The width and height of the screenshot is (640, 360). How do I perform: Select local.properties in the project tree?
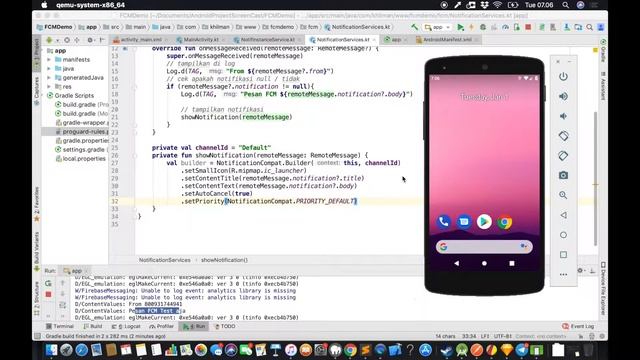click(80, 158)
